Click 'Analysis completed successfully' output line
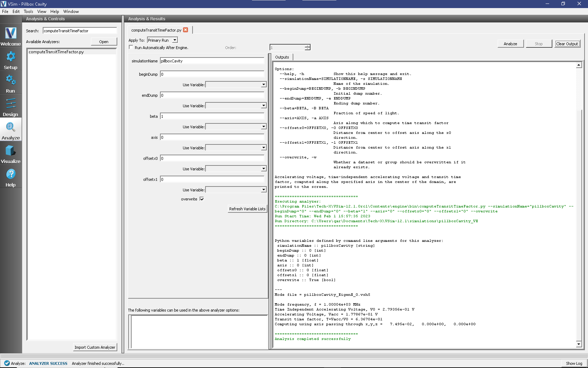This screenshot has height=368, width=588. coord(313,339)
